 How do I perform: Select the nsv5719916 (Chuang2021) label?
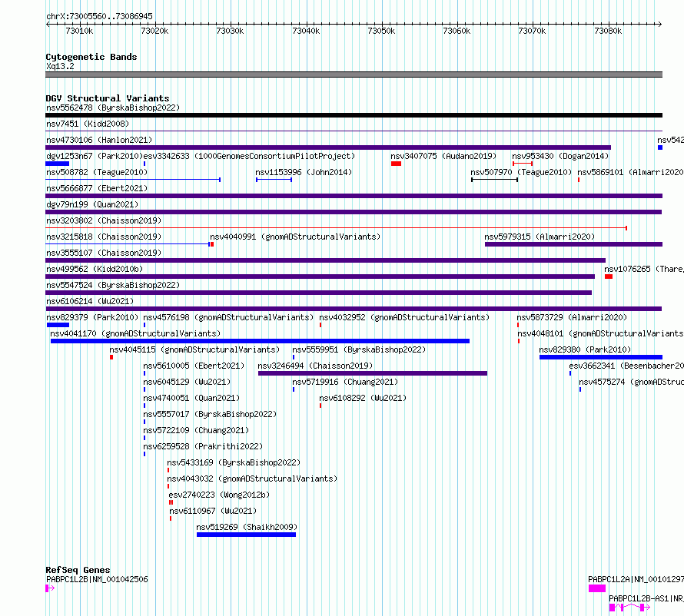click(345, 382)
